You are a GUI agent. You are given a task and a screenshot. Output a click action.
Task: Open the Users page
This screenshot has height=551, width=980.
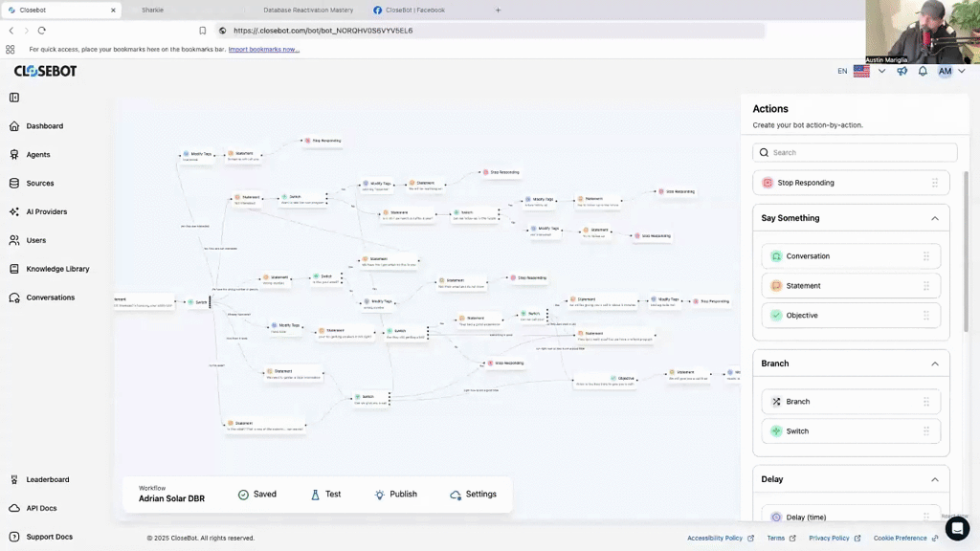(35, 240)
